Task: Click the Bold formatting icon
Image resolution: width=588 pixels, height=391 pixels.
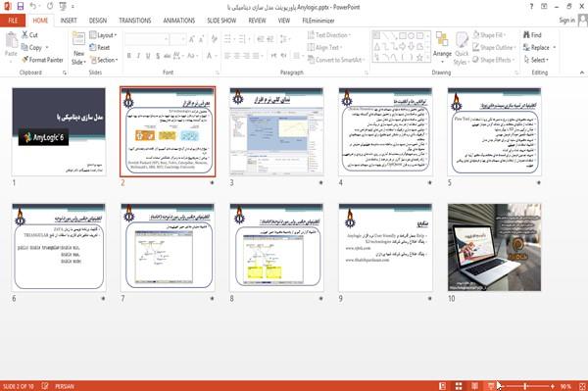Action: [x=128, y=56]
